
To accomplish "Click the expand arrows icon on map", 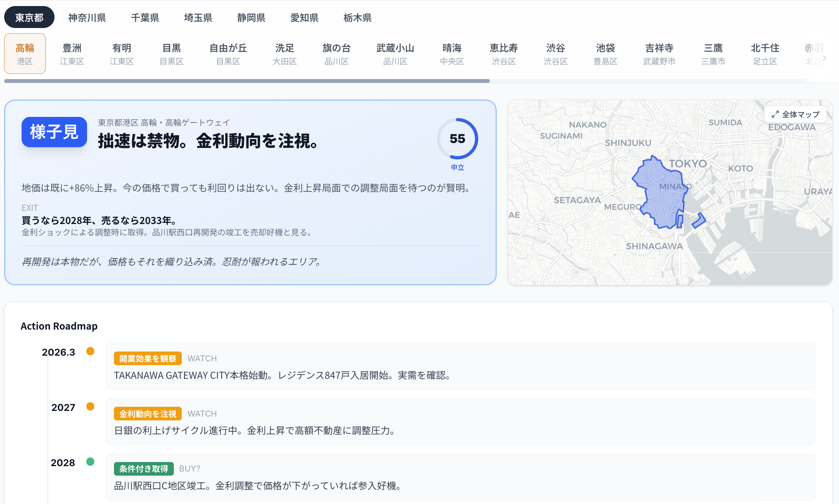I will pyautogui.click(x=775, y=114).
